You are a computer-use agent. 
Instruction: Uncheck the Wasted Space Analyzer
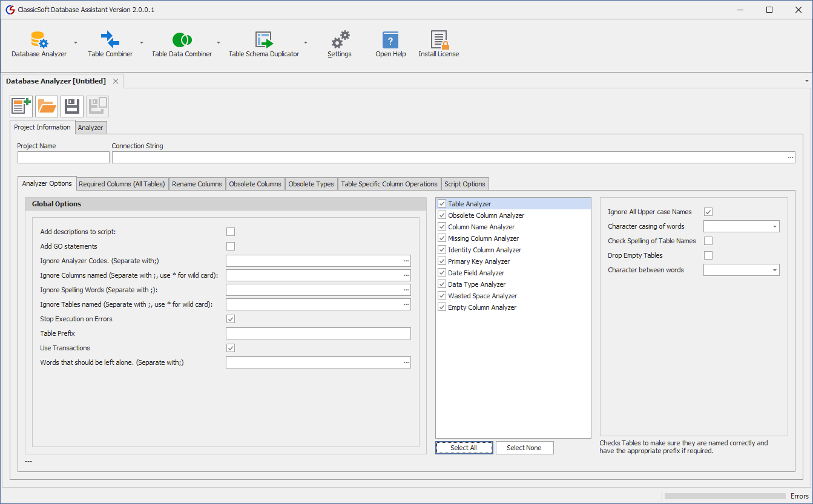[442, 295]
